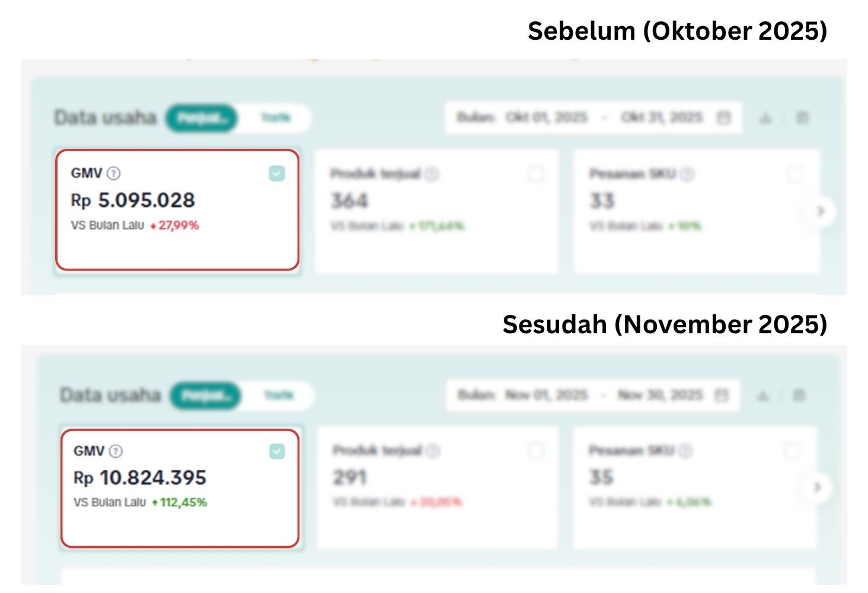The width and height of the screenshot is (868, 593).
Task: Switch to Trafik tab in October panel
Action: pos(276,118)
